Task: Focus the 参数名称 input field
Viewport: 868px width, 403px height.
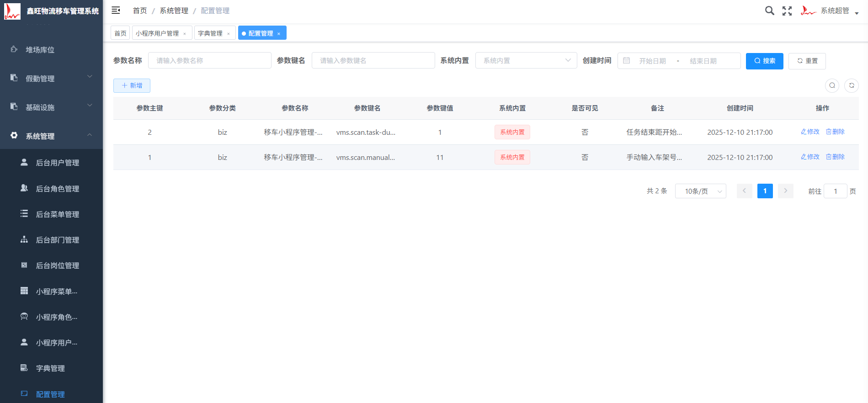Action: tap(210, 60)
